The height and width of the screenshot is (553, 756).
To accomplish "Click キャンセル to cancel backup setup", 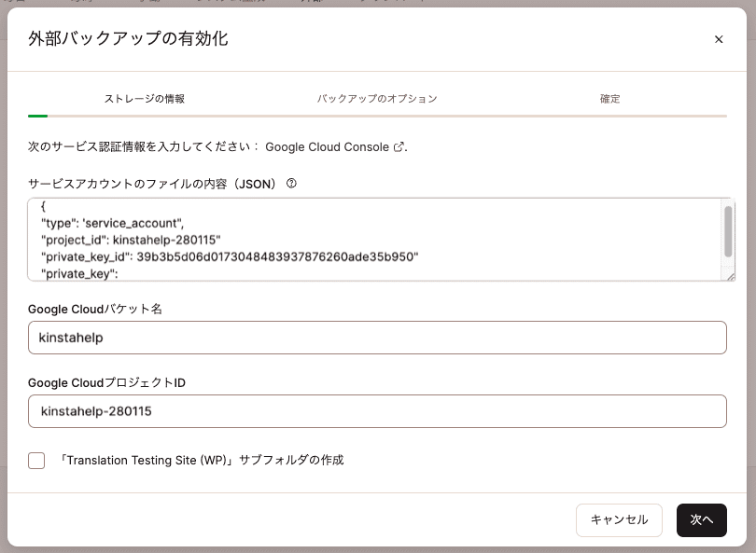I will click(x=619, y=520).
